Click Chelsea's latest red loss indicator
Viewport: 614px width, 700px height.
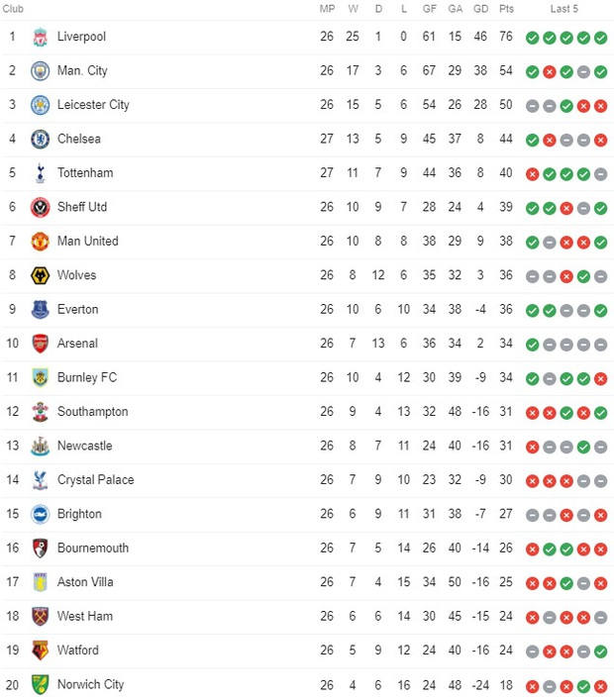600,141
